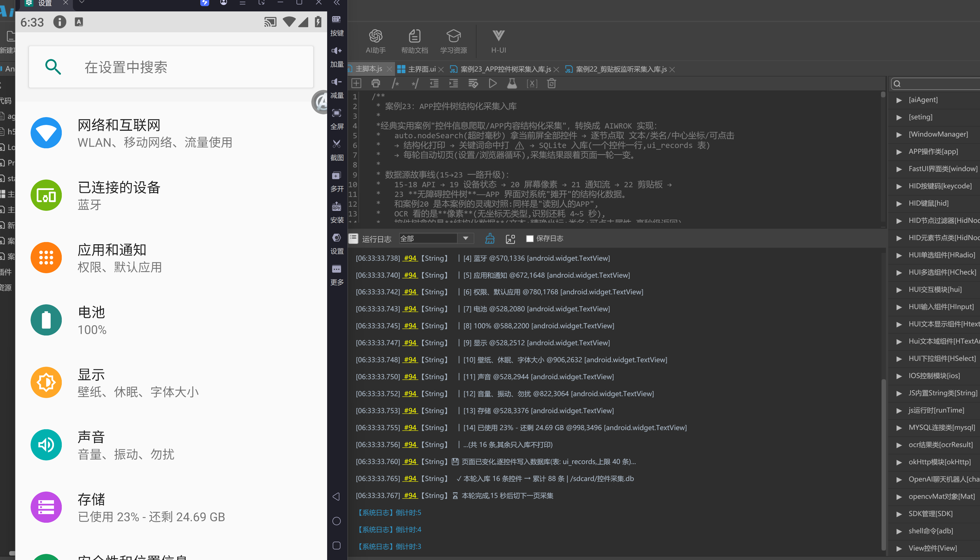
Task: Open 已连接的设备 settings in emulator
Action: point(171,195)
